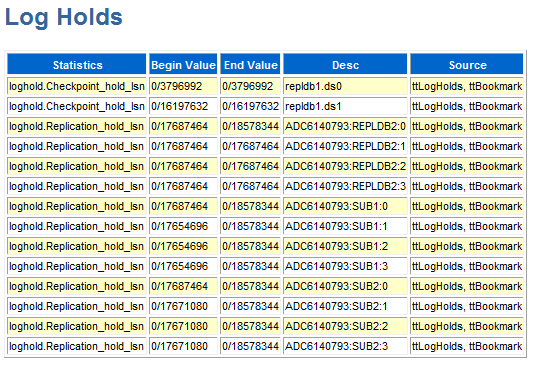Click the Desc column header

(345, 64)
